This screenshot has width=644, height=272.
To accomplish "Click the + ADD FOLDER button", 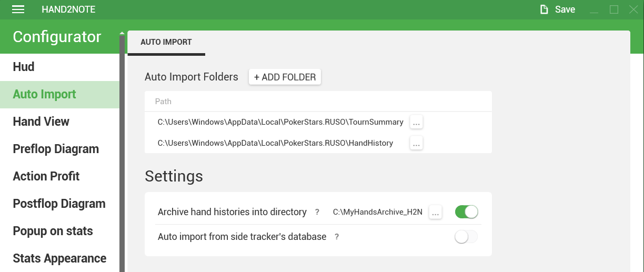I will tap(285, 77).
